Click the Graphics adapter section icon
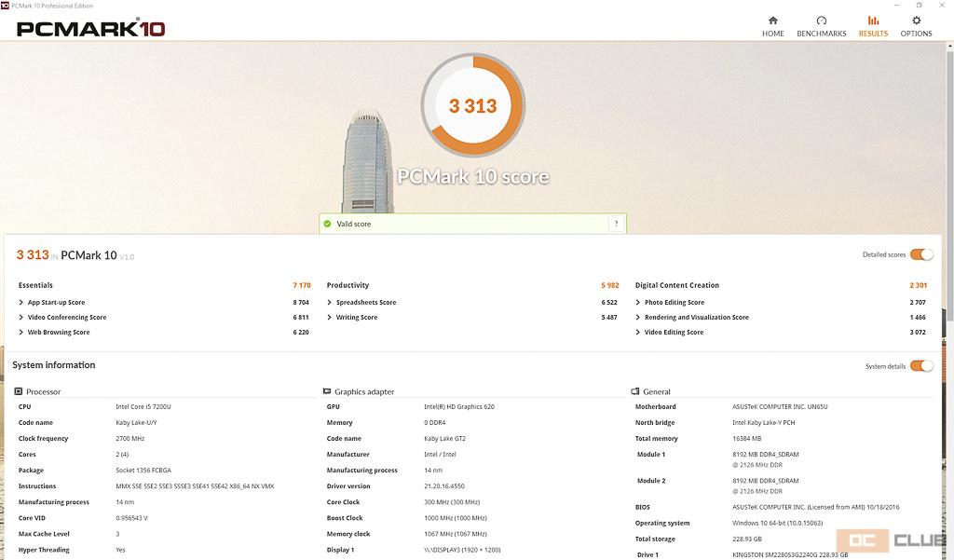This screenshot has width=954, height=560. pyautogui.click(x=327, y=391)
